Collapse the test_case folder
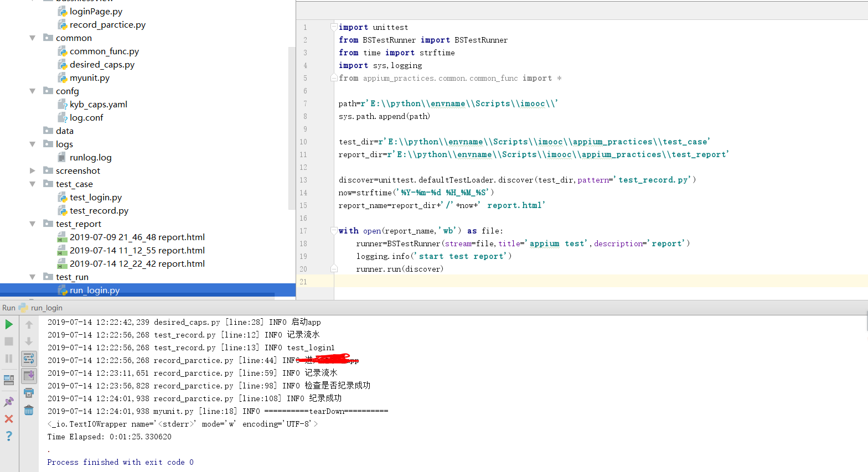The image size is (868, 472). 32,184
